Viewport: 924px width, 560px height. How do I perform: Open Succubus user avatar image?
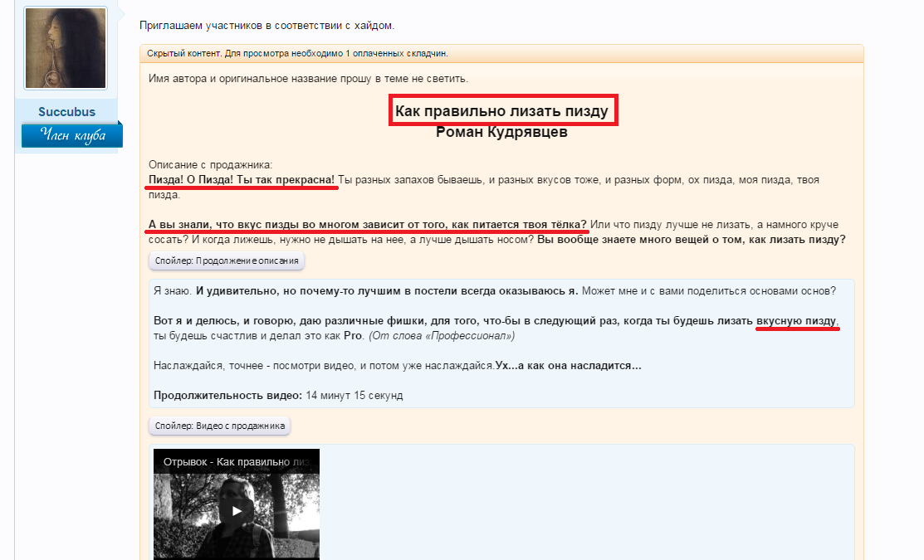tap(66, 47)
